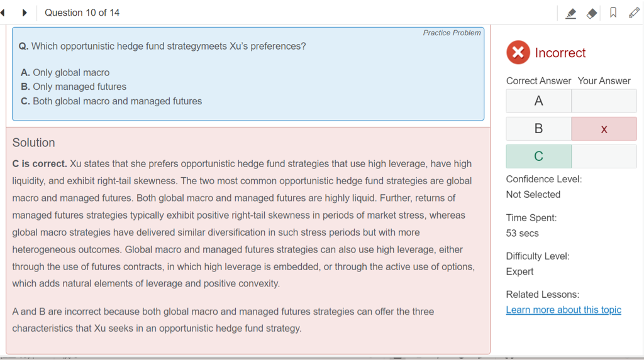
Task: Select the eraser tool
Action: point(592,13)
